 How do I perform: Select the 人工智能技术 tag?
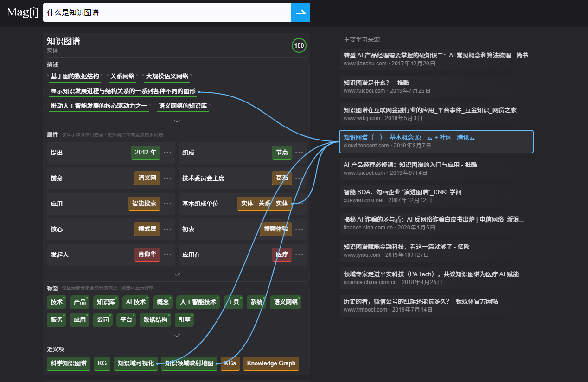point(198,302)
